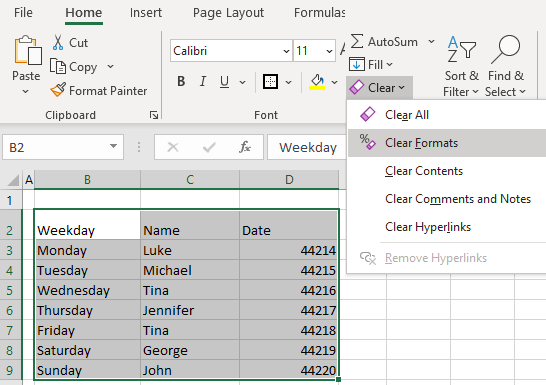Image resolution: width=546 pixels, height=385 pixels.
Task: Select row 5 header
Action: [x=10, y=290]
